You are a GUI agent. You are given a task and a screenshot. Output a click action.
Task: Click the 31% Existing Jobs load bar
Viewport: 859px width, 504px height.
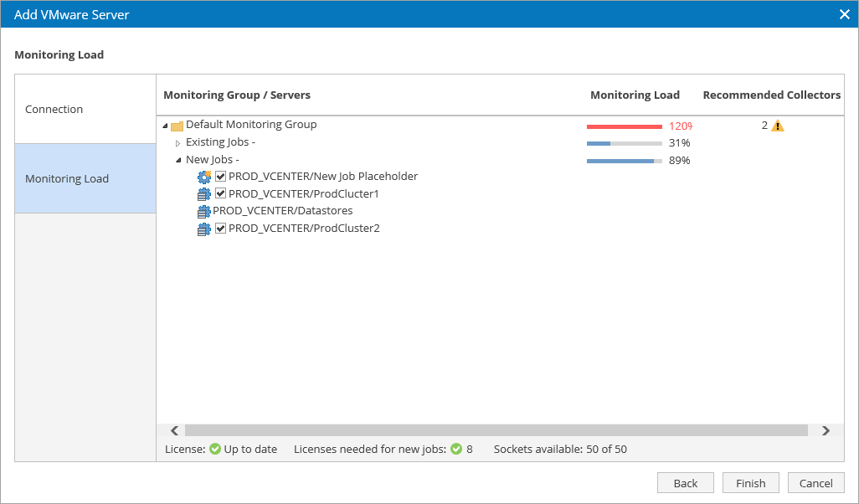coord(624,143)
